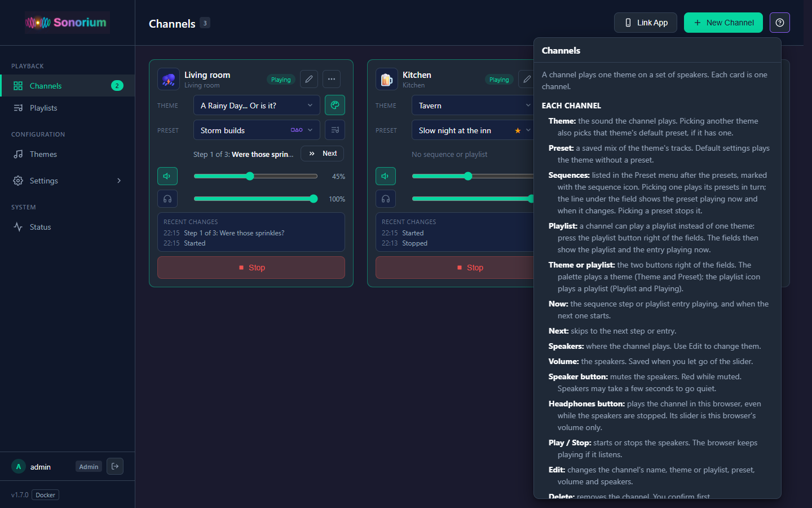The image size is (812, 508).
Task: Open the Kitchen Theme dropdown
Action: click(x=473, y=106)
